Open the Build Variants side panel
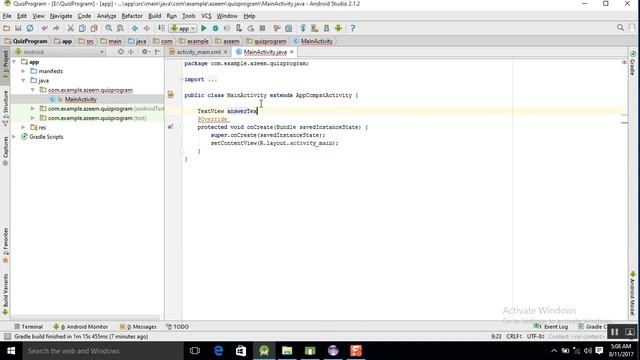This screenshot has height=360, width=640. click(x=5, y=294)
